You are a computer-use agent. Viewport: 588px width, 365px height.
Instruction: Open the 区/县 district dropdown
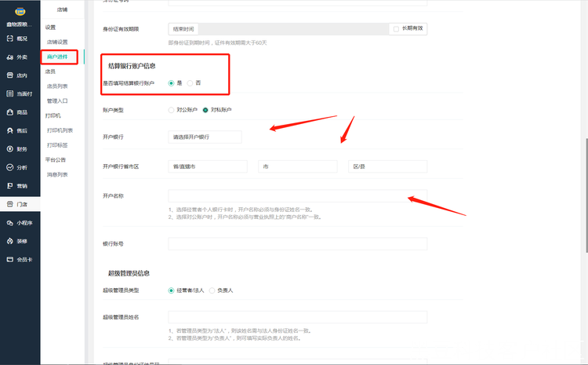[x=388, y=166]
